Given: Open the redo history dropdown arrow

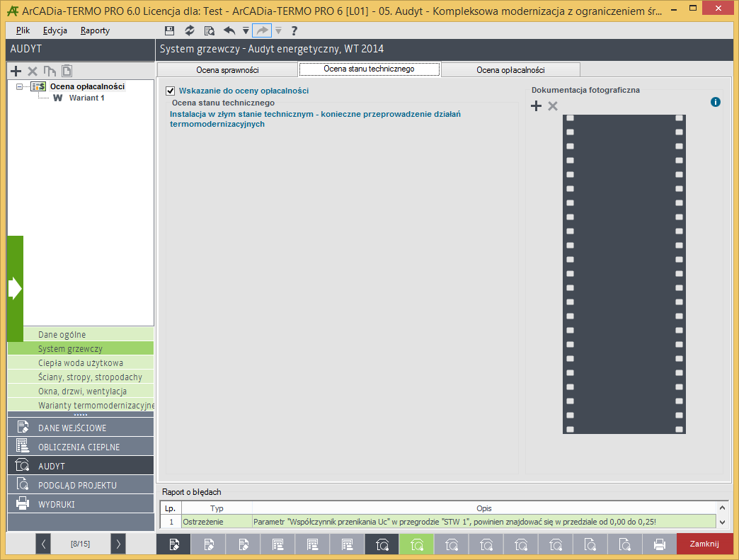Looking at the screenshot, I should point(278,30).
